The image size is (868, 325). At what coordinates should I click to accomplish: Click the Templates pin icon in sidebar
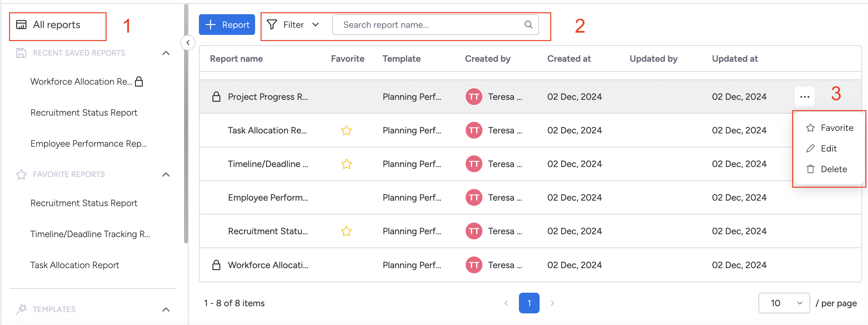click(x=22, y=309)
